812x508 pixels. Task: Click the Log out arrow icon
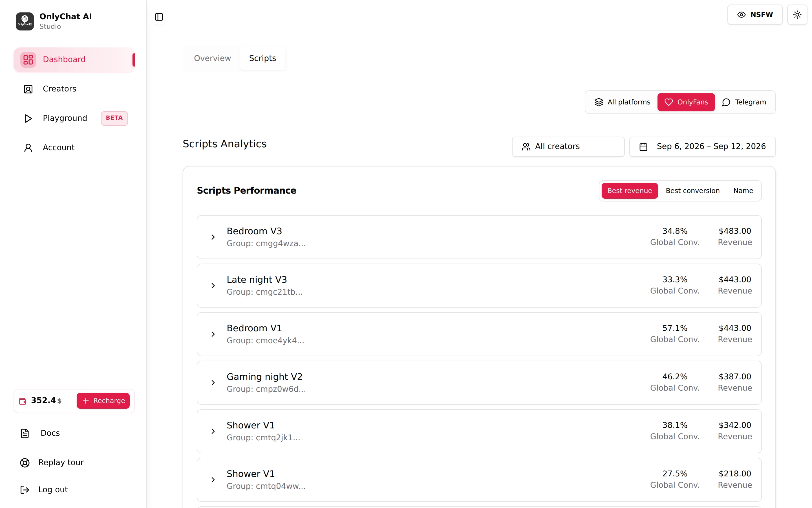click(25, 490)
